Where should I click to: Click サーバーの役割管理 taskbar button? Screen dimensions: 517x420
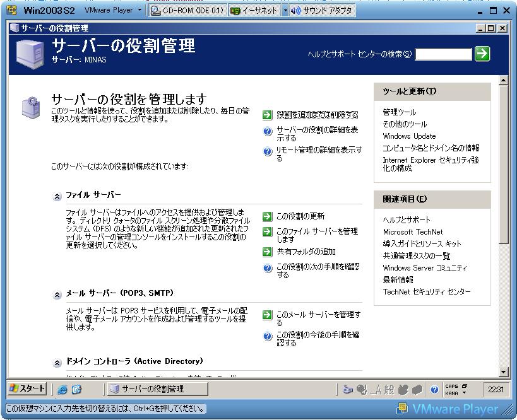coord(157,389)
